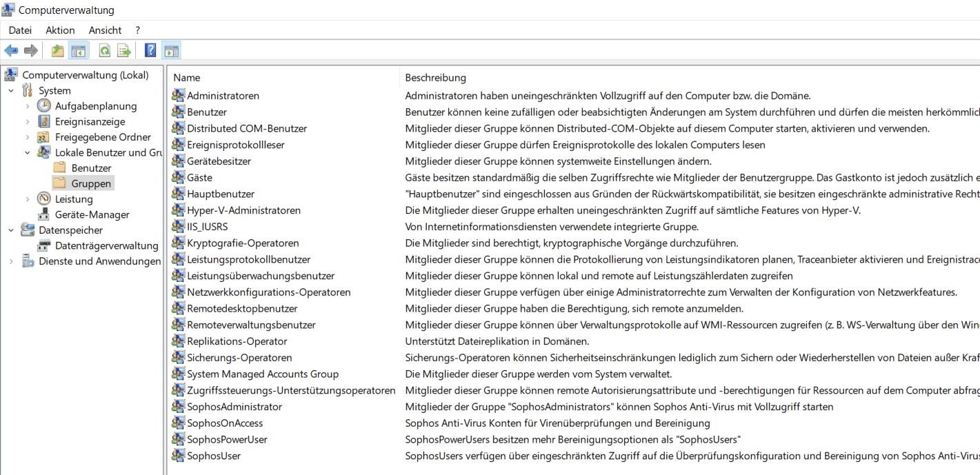Open Help via the blue question mark icon

click(150, 50)
